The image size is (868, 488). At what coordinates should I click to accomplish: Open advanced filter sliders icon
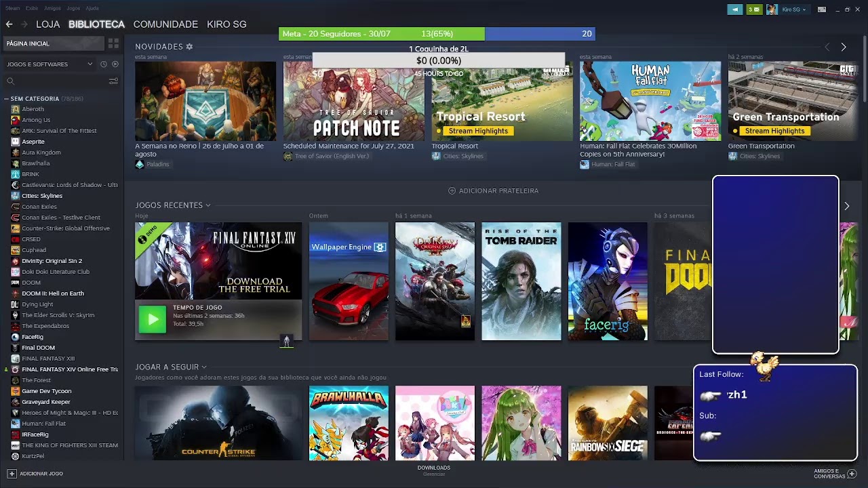pyautogui.click(x=113, y=81)
